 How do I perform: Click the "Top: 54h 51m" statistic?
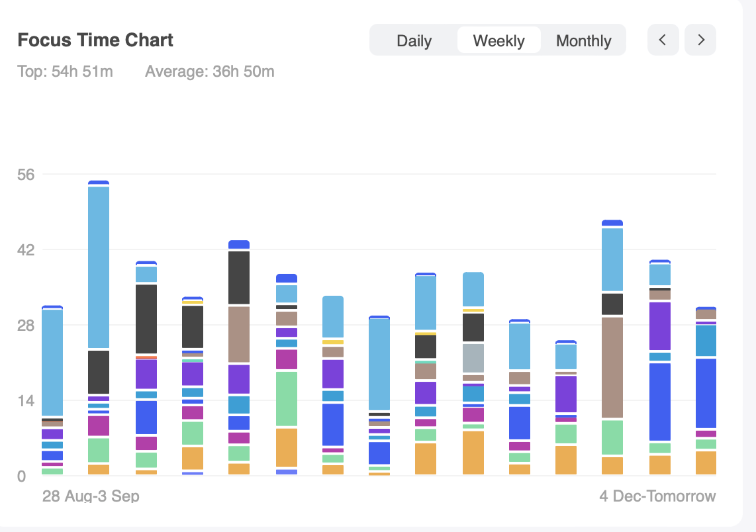coord(65,71)
